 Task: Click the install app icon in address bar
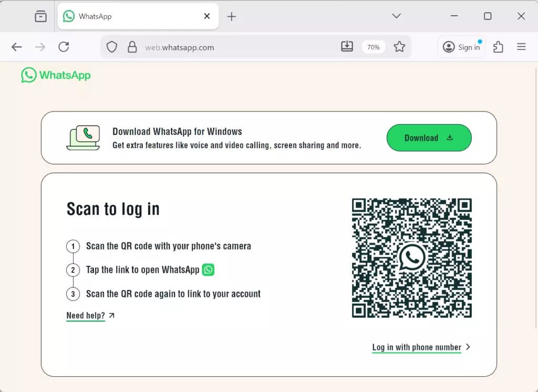(347, 47)
